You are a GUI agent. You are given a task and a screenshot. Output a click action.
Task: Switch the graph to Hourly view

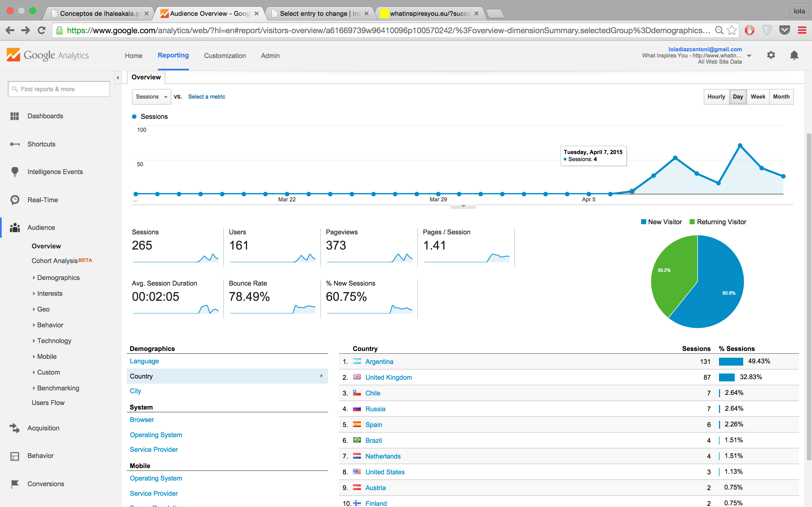[716, 97]
